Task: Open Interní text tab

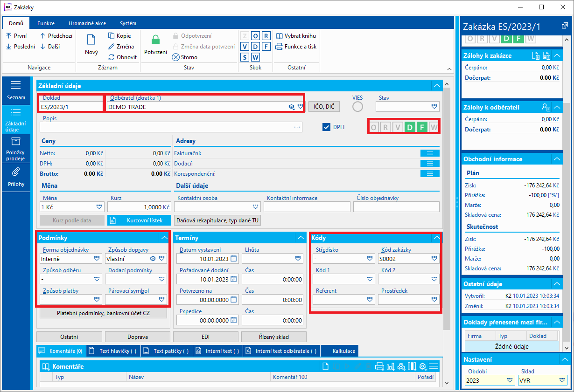Action: click(x=217, y=351)
